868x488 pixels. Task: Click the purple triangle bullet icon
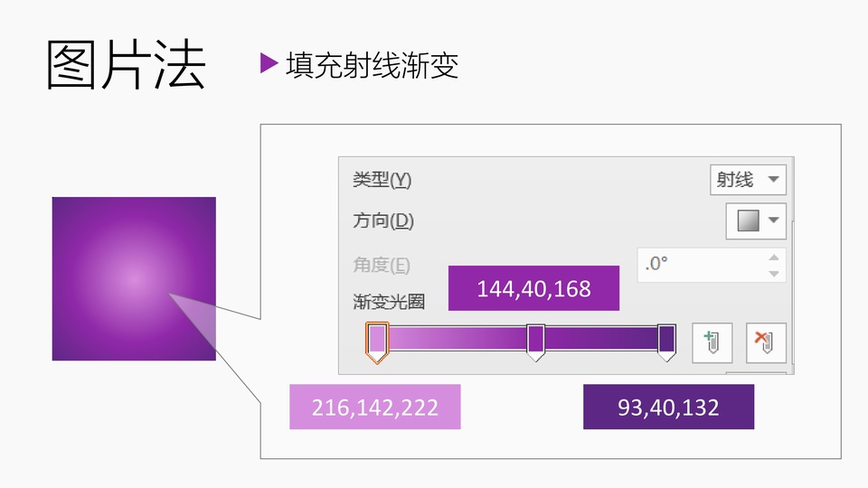click(268, 63)
